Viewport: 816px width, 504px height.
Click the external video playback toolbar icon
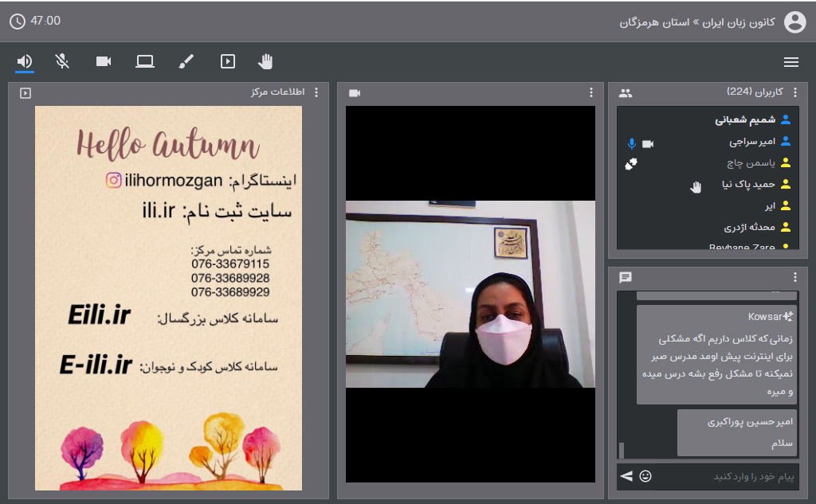227,61
